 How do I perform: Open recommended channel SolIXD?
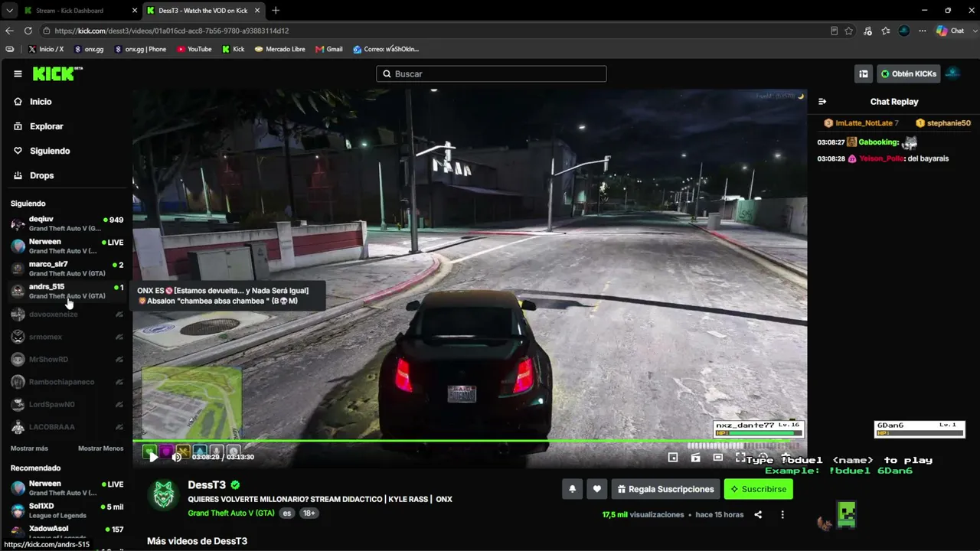(67, 510)
